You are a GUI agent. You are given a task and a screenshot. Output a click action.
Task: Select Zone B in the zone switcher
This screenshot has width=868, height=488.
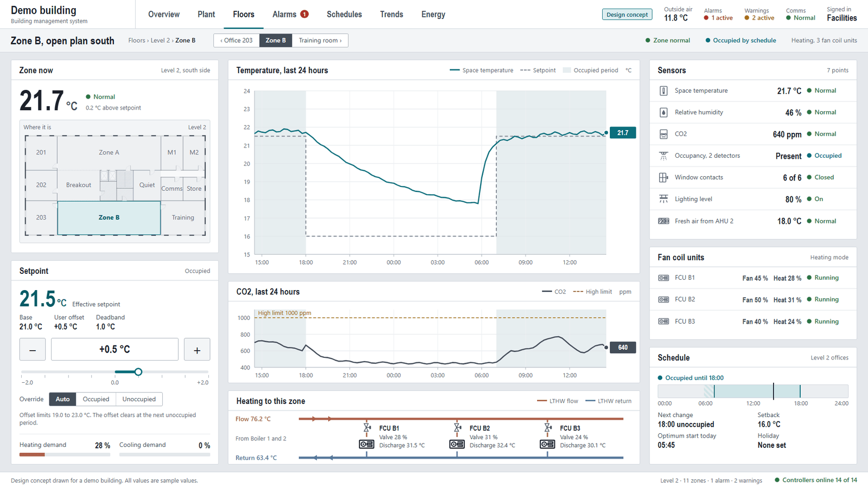pyautogui.click(x=276, y=41)
